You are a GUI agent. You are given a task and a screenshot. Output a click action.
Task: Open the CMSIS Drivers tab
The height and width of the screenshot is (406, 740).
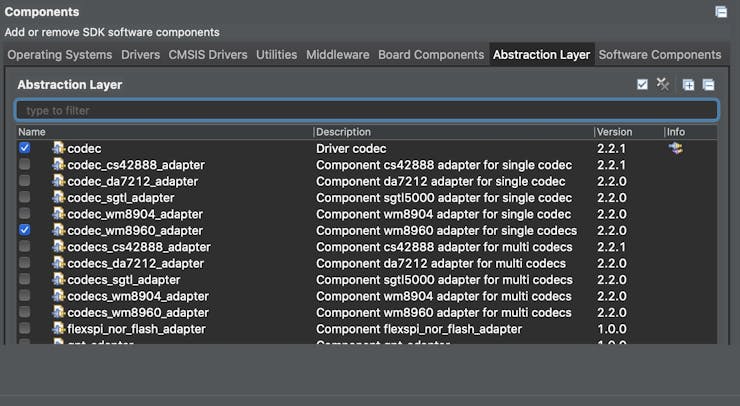pos(207,55)
